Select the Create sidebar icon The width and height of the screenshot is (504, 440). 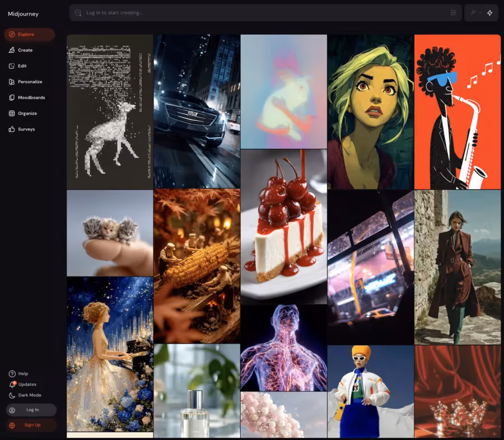click(11, 50)
